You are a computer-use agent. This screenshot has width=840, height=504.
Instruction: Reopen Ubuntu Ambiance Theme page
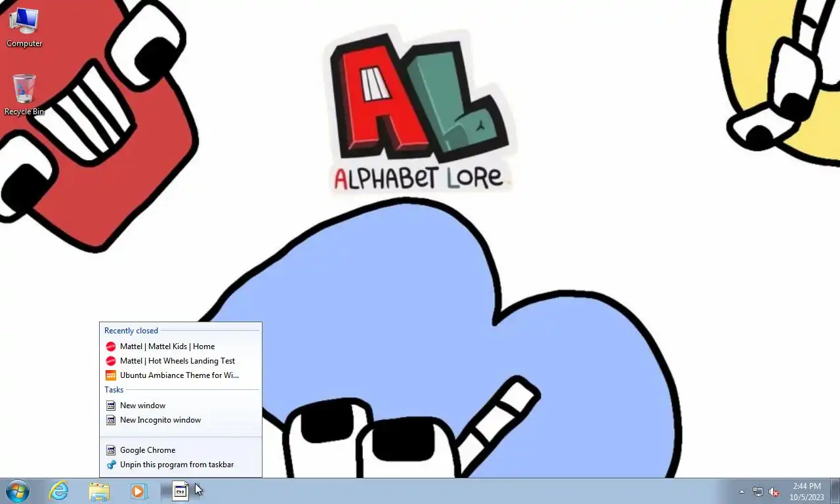[180, 375]
